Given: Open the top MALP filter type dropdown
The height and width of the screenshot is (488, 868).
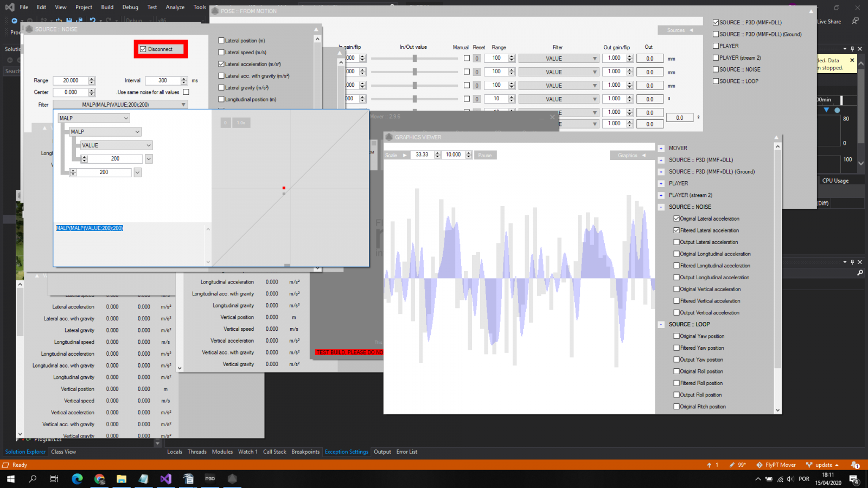Looking at the screenshot, I should click(x=94, y=118).
